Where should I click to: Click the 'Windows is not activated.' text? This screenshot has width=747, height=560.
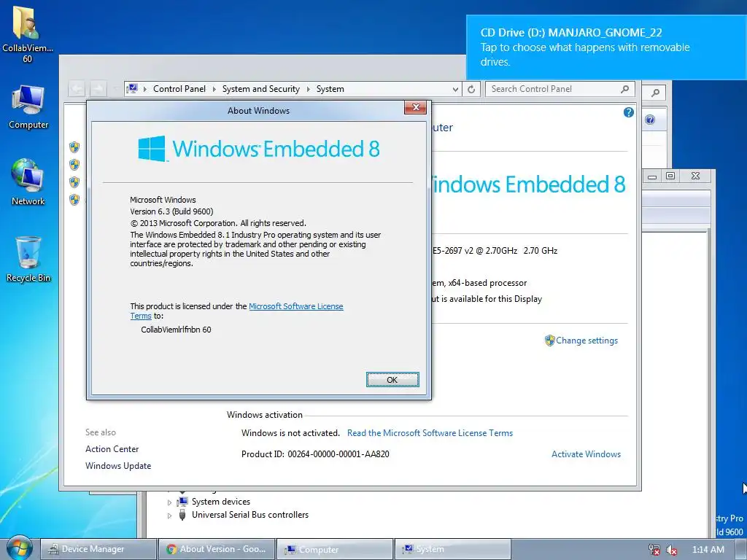(290, 433)
